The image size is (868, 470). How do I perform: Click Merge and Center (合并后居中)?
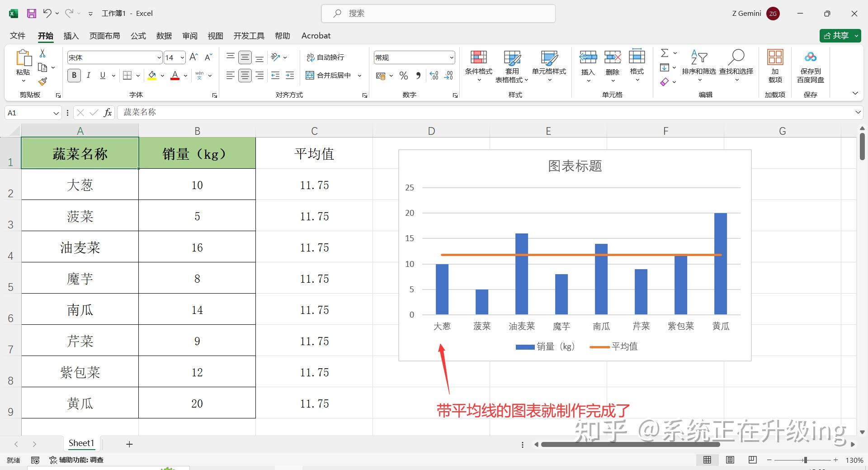329,76
